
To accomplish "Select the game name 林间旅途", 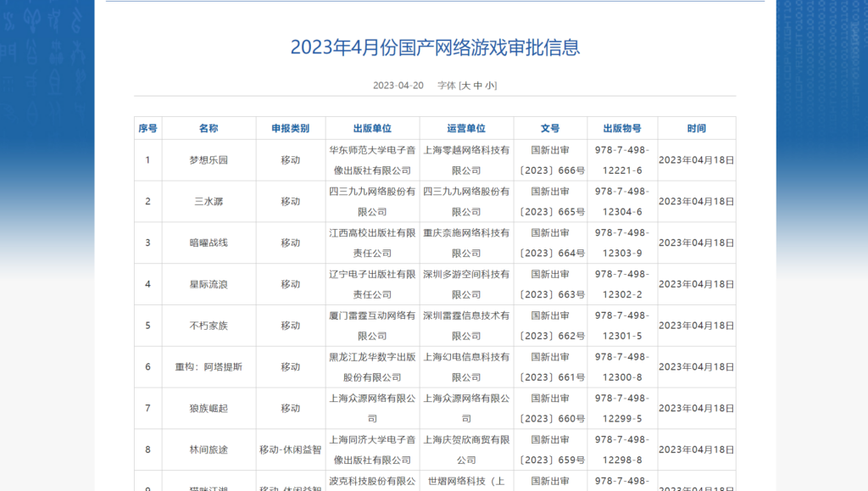I will [209, 450].
